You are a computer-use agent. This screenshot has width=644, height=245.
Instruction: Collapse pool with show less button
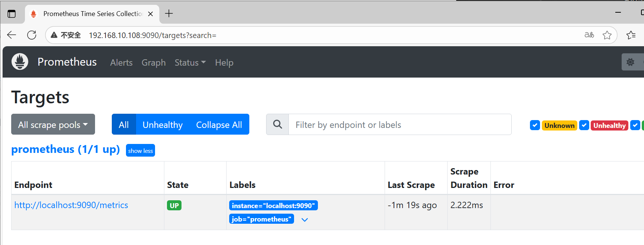141,150
